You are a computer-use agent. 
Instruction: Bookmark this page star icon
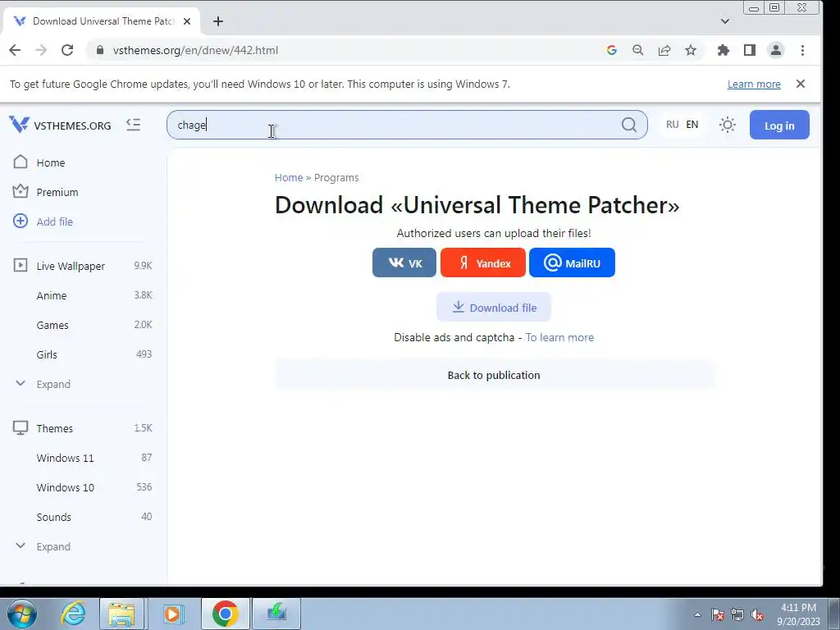pyautogui.click(x=691, y=50)
